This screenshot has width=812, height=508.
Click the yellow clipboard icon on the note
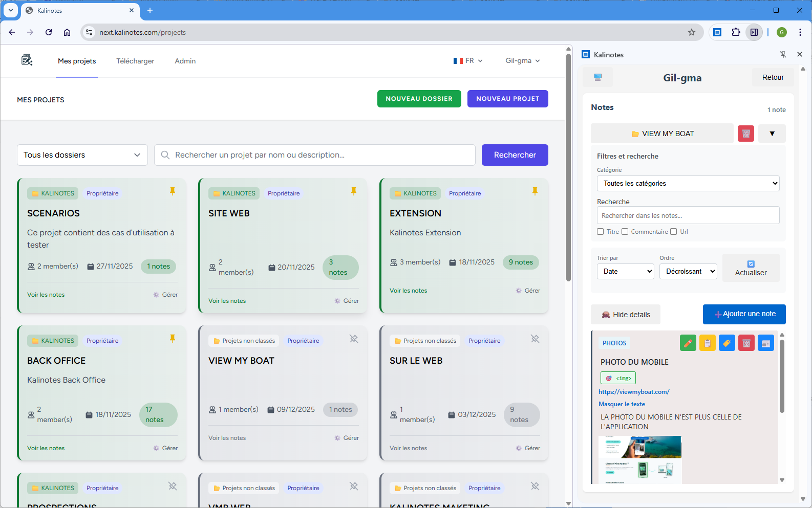[707, 343]
